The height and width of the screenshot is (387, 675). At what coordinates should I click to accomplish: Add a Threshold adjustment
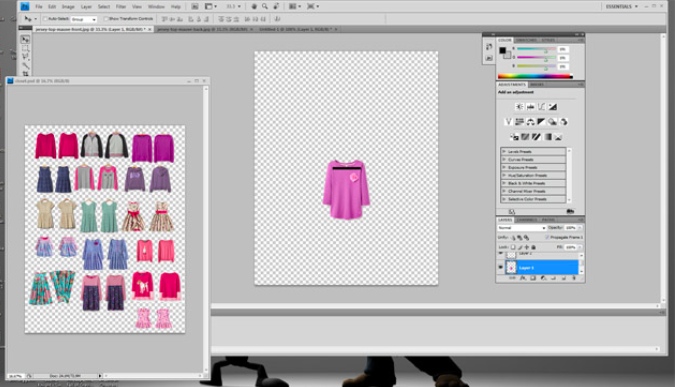pos(536,137)
